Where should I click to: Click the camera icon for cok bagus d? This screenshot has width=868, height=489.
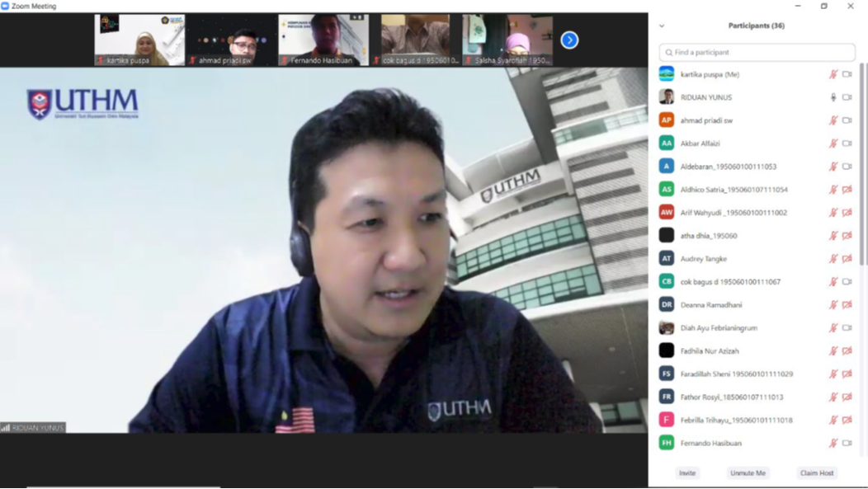click(x=847, y=281)
